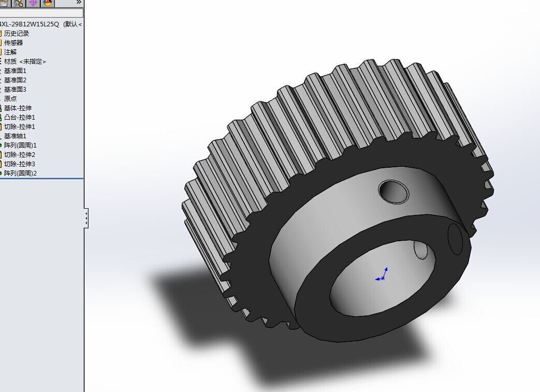Click the blue rollback bar below the tree

pyautogui.click(x=41, y=179)
